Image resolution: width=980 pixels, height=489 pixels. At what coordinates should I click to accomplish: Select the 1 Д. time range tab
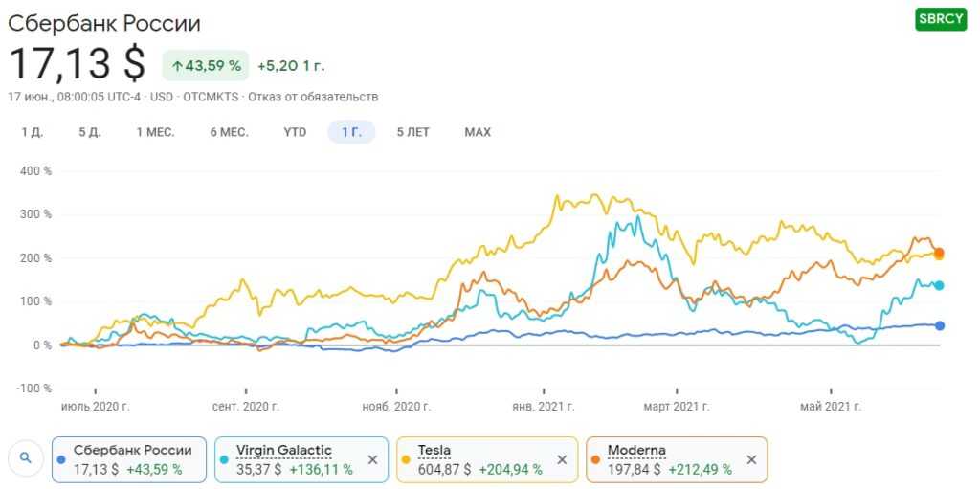(33, 132)
